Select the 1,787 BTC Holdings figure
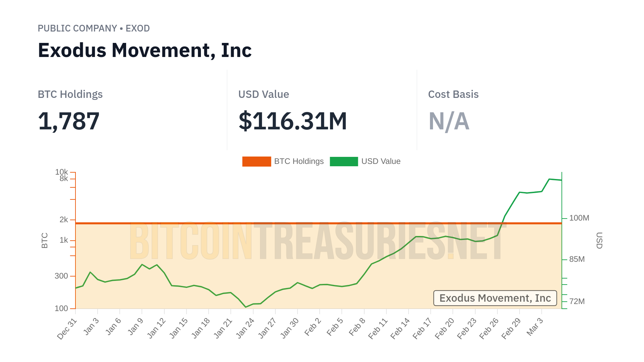The height and width of the screenshot is (362, 644). 69,121
